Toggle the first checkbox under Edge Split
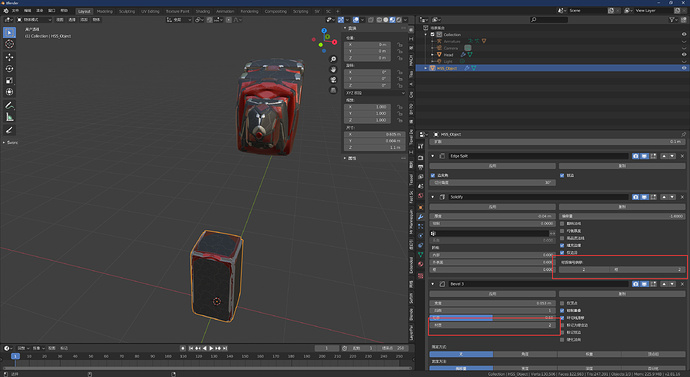This screenshot has height=377, width=690. point(433,176)
